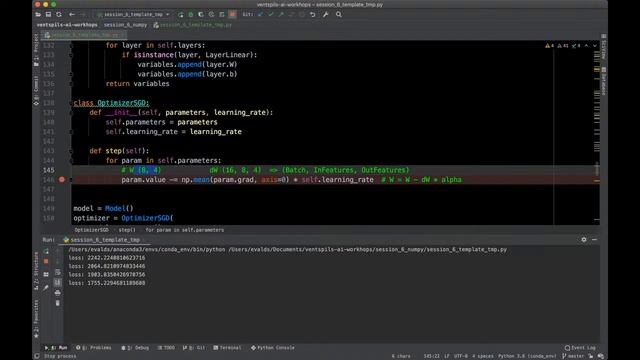Go to previous highlighted error arrow
640x360 pixels.
coord(587,46)
